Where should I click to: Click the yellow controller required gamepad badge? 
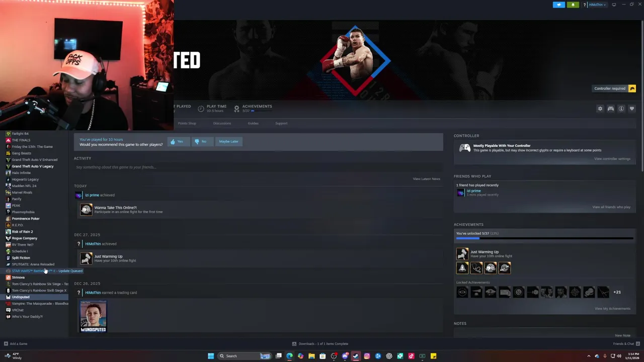point(632,88)
